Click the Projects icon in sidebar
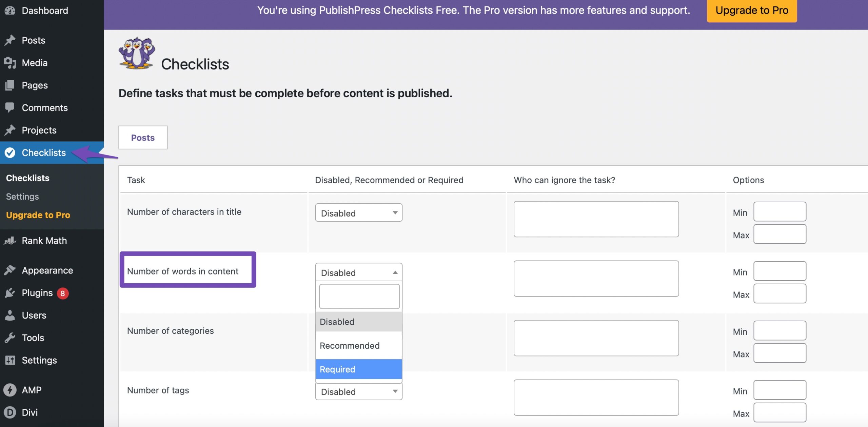 (x=9, y=129)
